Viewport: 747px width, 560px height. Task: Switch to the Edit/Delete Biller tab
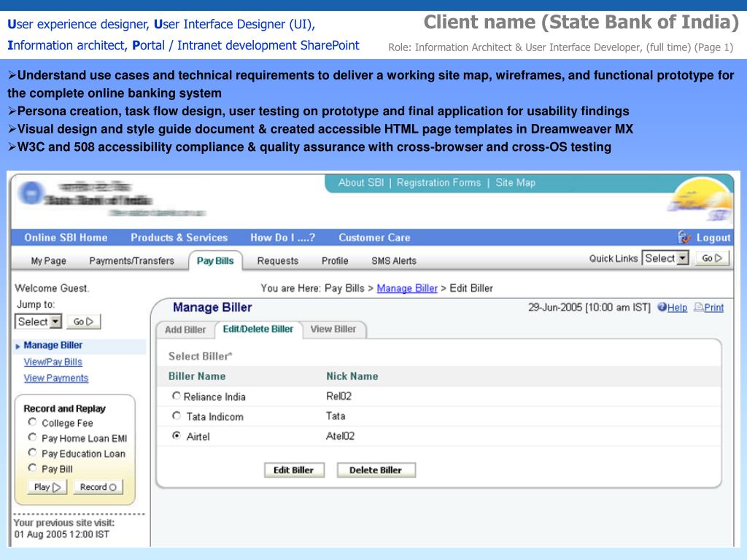[258, 329]
